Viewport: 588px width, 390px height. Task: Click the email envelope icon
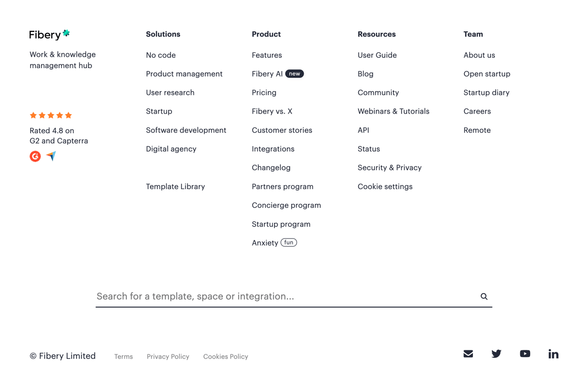click(x=468, y=353)
